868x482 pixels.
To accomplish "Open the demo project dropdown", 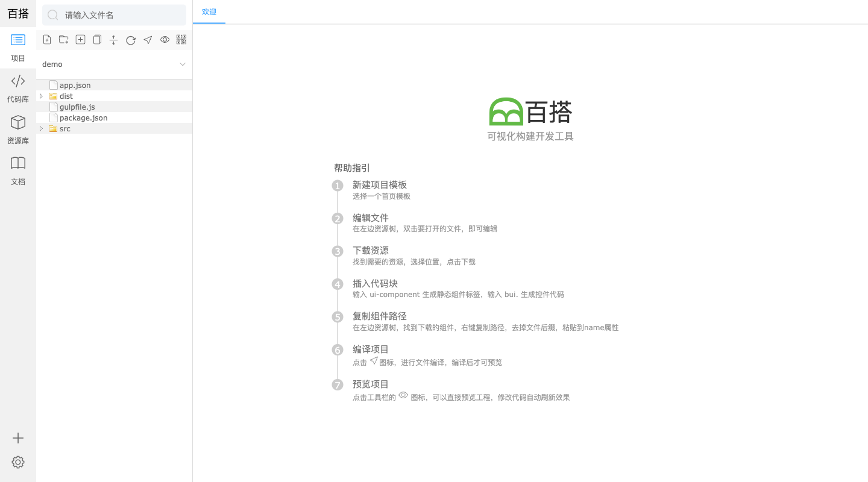I will pos(114,64).
